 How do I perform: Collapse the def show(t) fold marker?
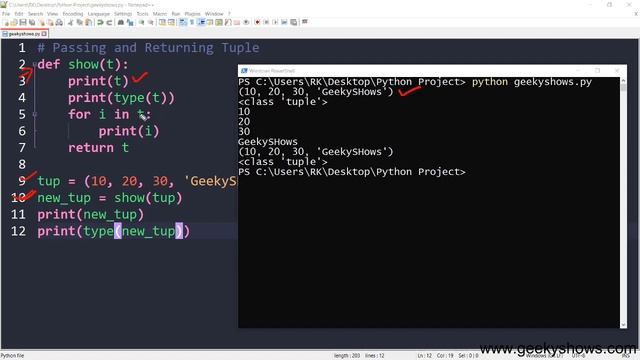(35, 65)
